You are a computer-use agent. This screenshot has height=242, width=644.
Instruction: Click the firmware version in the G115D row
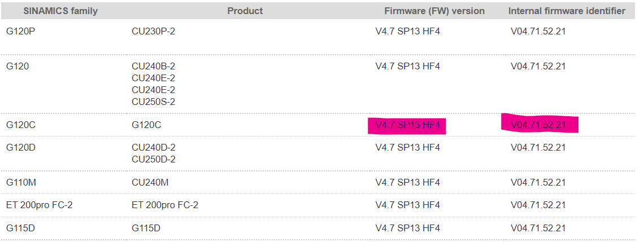tap(407, 228)
